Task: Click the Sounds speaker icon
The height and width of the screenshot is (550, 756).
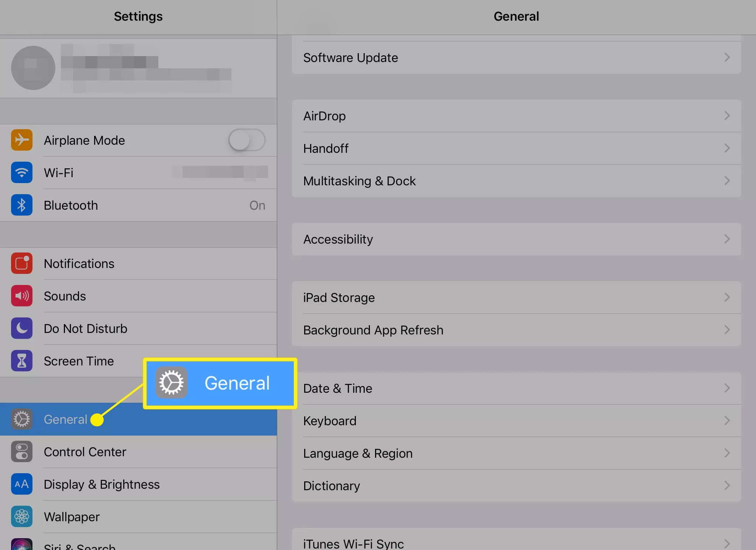Action: (22, 296)
